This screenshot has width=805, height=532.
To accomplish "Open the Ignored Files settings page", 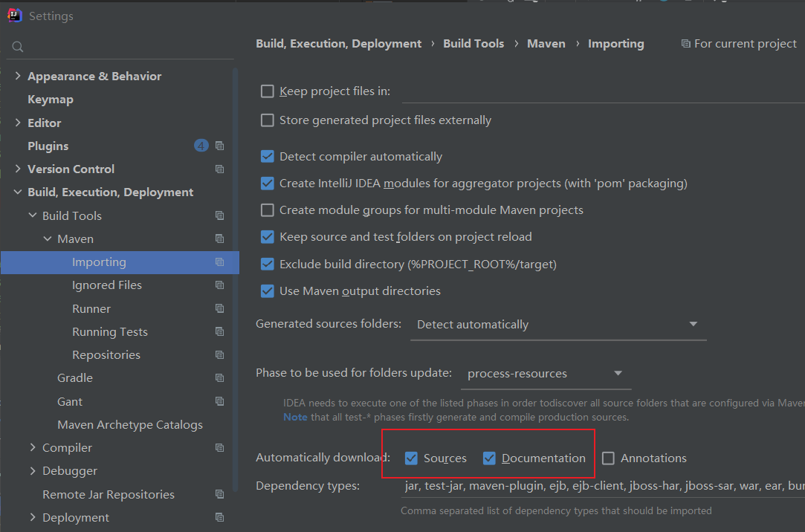I will pos(107,285).
